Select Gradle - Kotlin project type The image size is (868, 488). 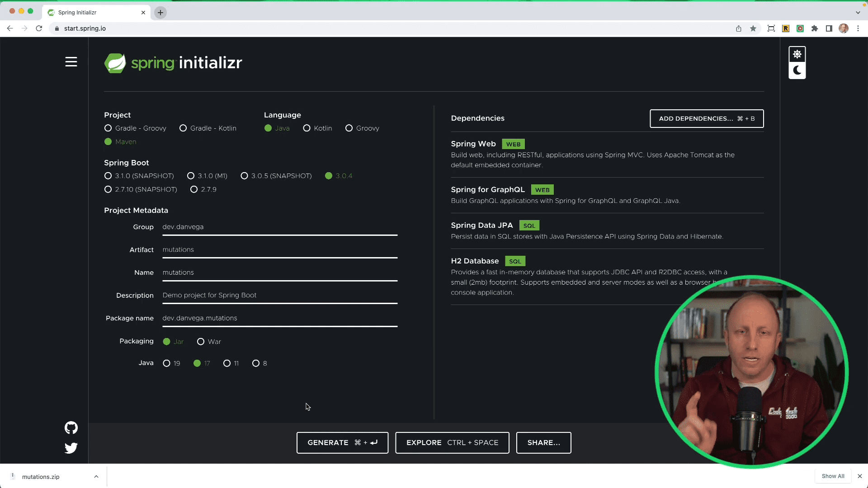[x=183, y=128]
